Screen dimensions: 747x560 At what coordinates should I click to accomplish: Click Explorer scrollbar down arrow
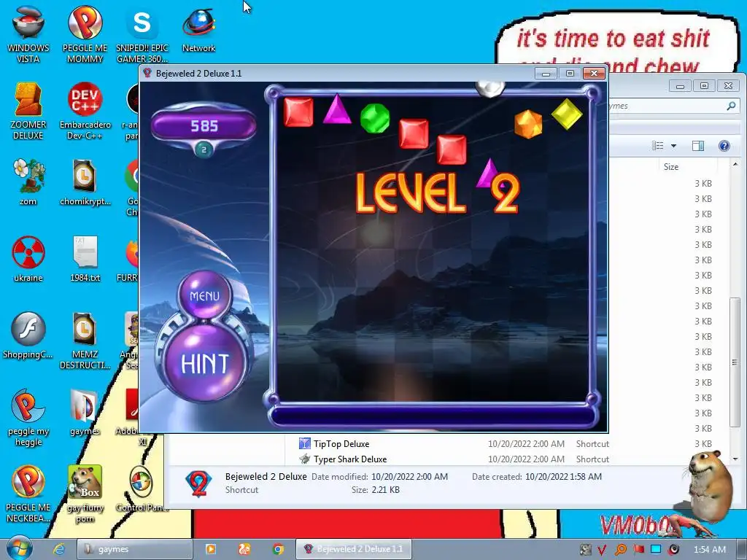tap(735, 459)
